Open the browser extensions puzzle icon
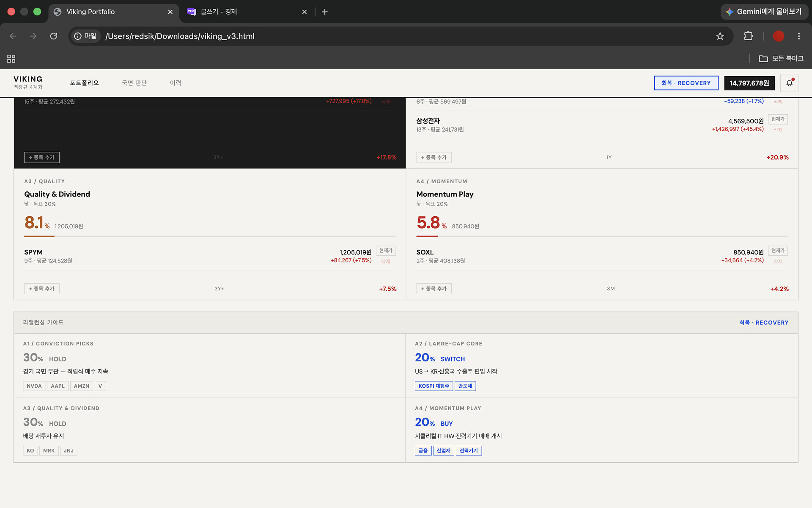Screen dimensions: 812x508 tap(749, 36)
